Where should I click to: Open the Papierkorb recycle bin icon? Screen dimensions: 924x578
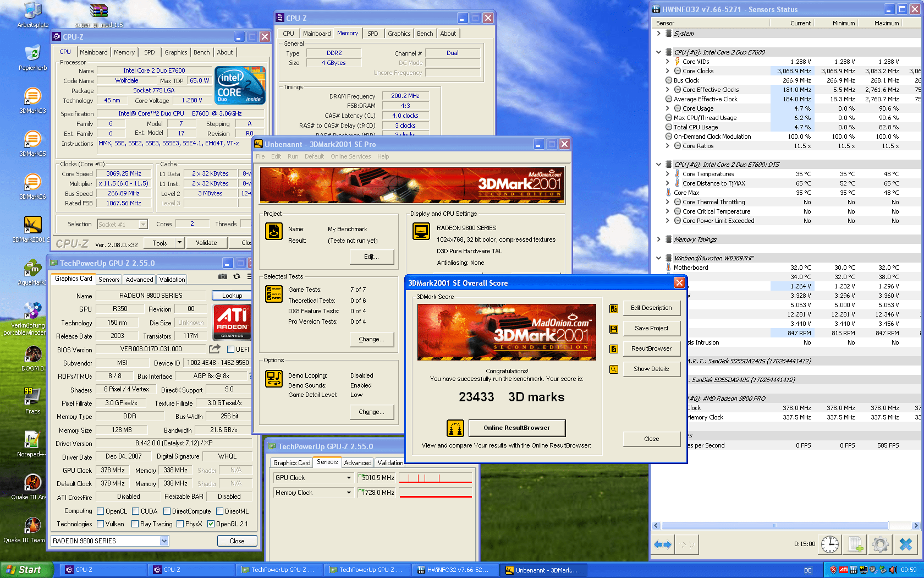pyautogui.click(x=32, y=58)
